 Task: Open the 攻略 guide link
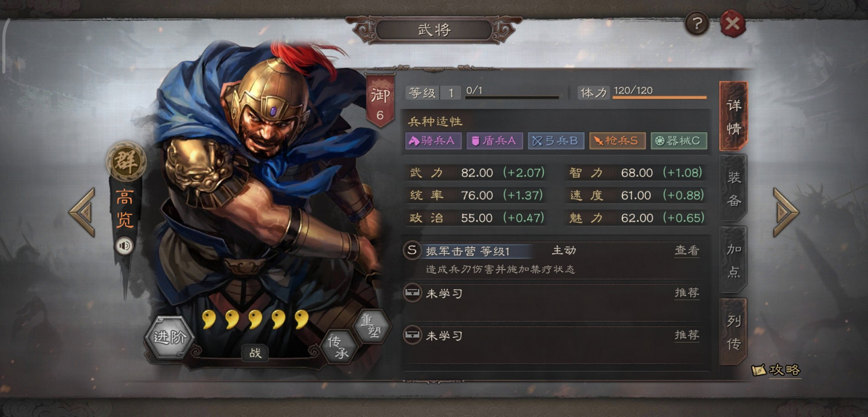pos(777,370)
